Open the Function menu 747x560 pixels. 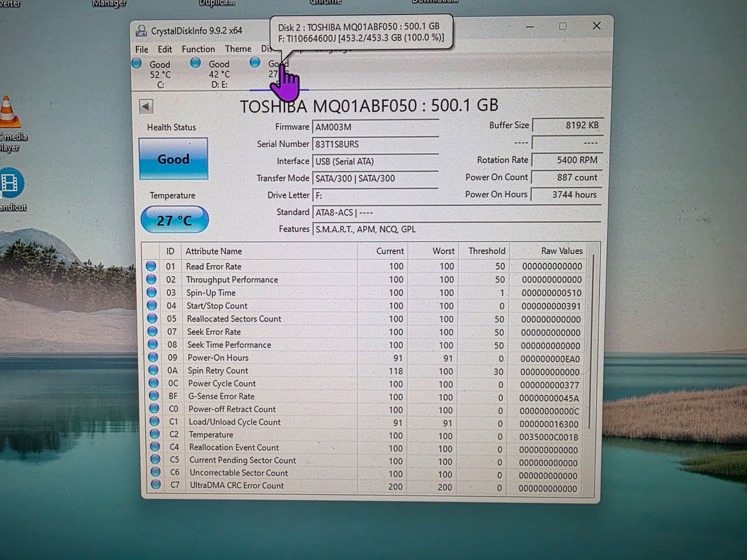(x=198, y=49)
